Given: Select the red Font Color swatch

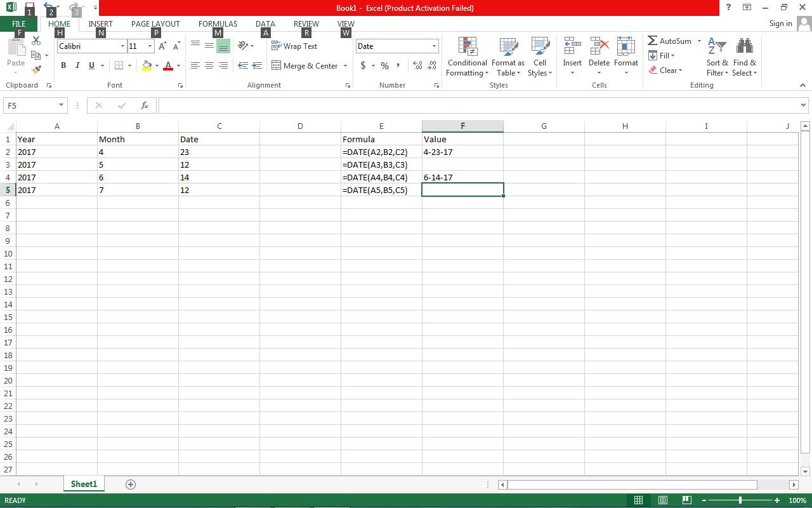Looking at the screenshot, I should 168,70.
